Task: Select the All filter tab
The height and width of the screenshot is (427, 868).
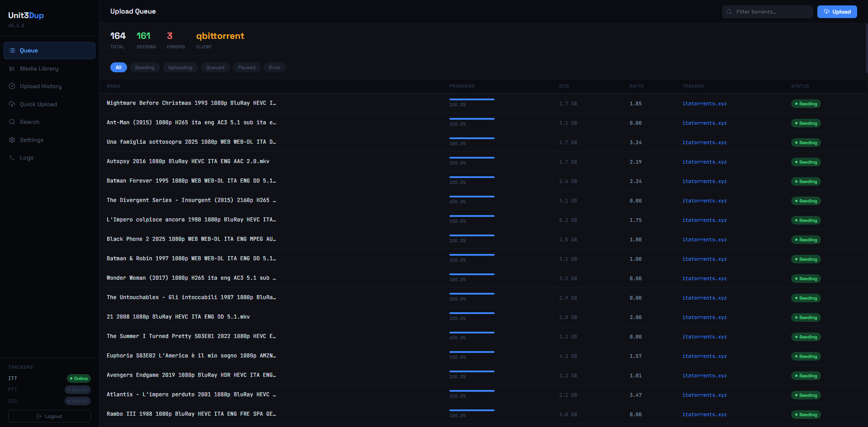Action: 118,67
